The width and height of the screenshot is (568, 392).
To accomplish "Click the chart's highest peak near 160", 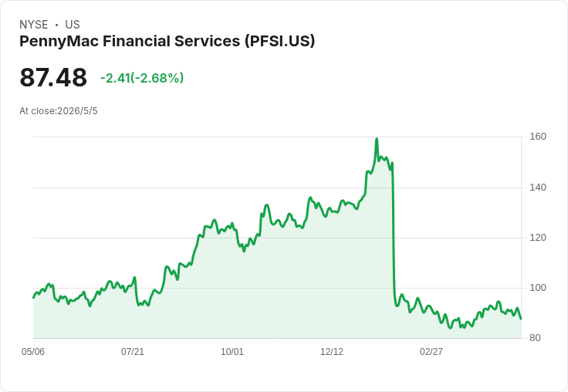I will tap(377, 139).
